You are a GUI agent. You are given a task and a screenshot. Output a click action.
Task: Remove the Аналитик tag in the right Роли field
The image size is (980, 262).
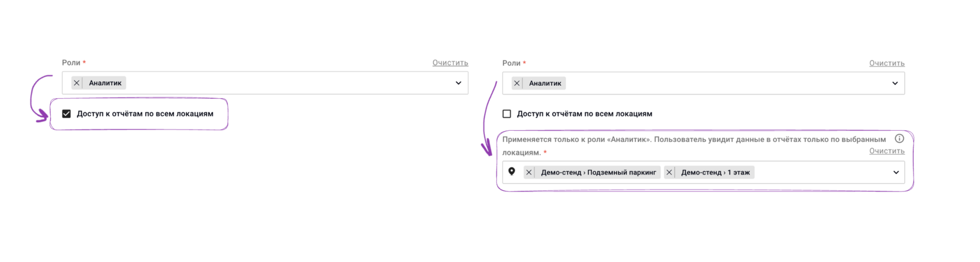pos(517,83)
